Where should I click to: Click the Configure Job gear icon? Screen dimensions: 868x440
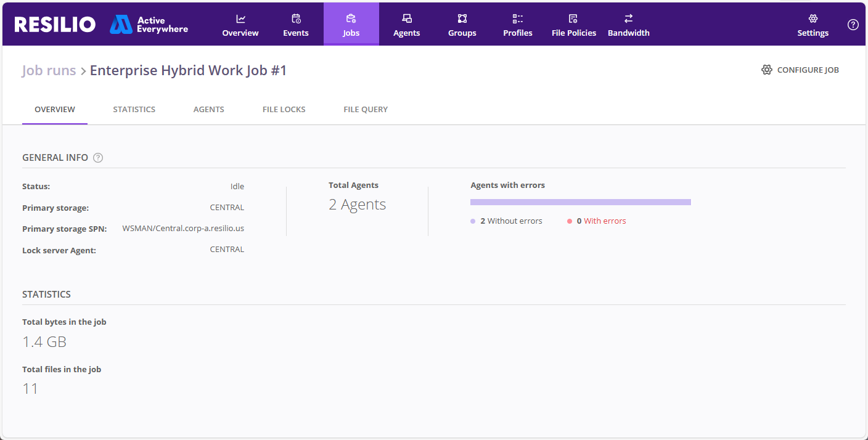[767, 70]
